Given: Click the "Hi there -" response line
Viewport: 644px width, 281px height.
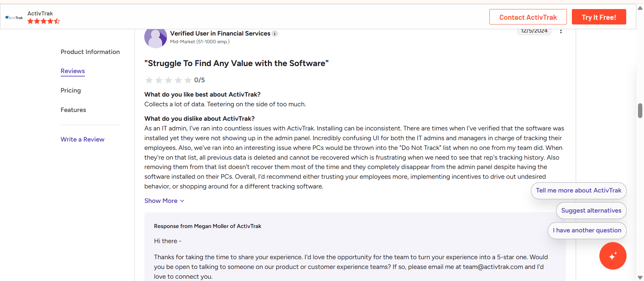Looking at the screenshot, I should click(x=168, y=241).
